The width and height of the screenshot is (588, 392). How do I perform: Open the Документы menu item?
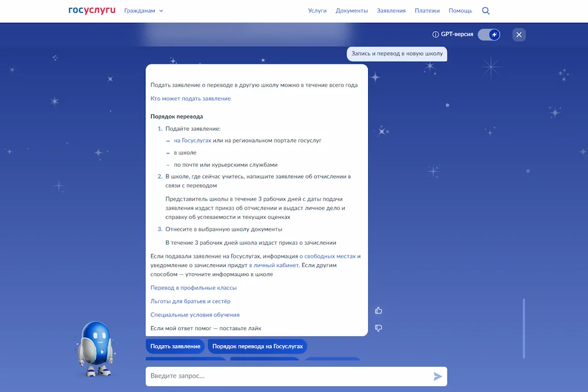[x=352, y=11]
